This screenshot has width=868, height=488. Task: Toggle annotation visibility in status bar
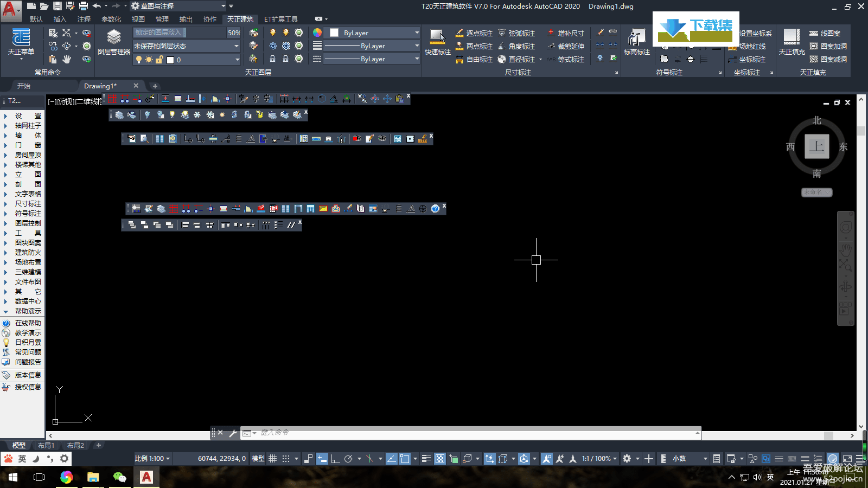pyautogui.click(x=546, y=459)
